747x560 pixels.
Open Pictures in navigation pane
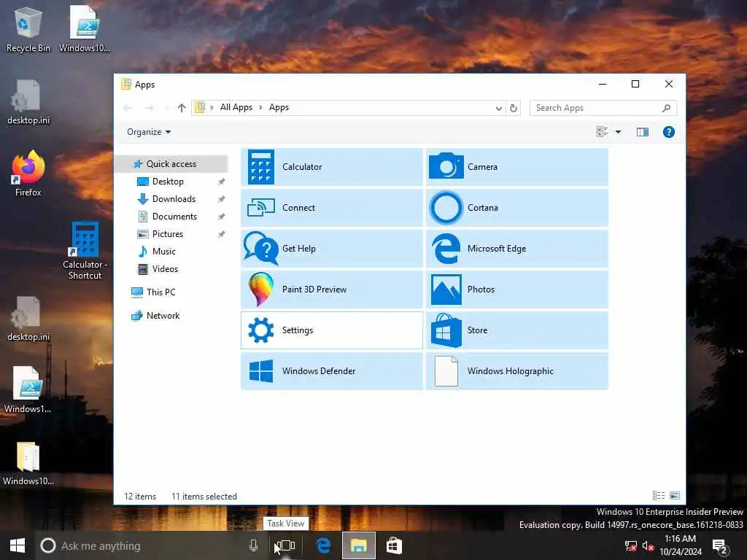point(167,234)
